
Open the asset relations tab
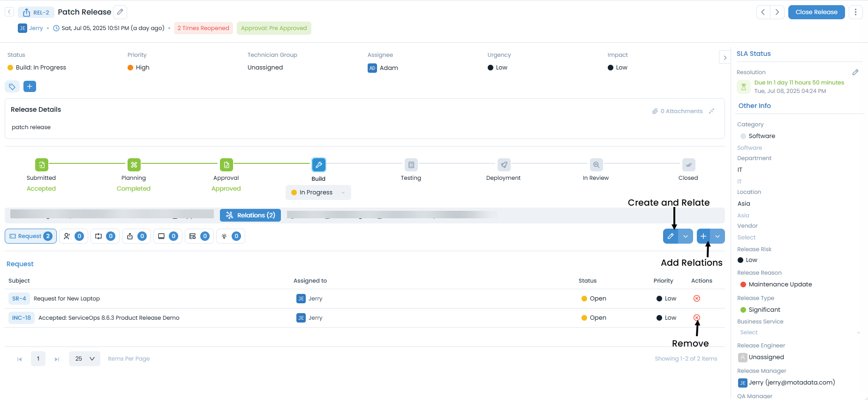168,236
